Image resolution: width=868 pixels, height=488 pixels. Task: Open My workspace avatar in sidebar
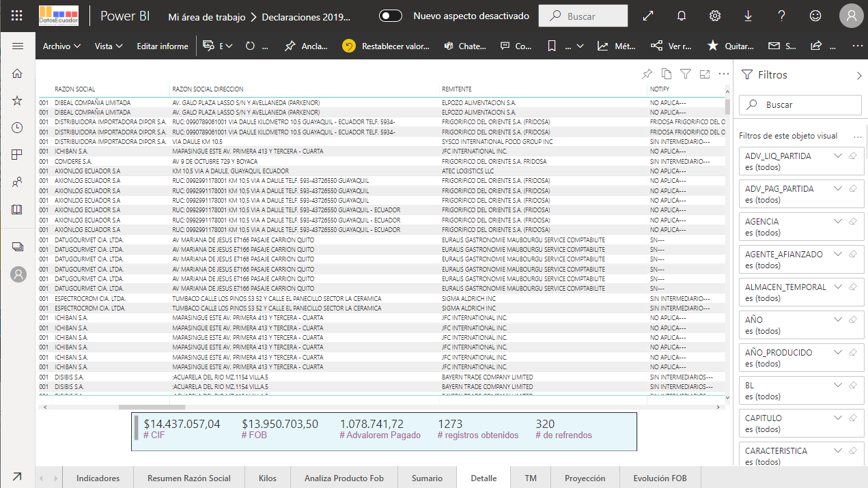18,274
